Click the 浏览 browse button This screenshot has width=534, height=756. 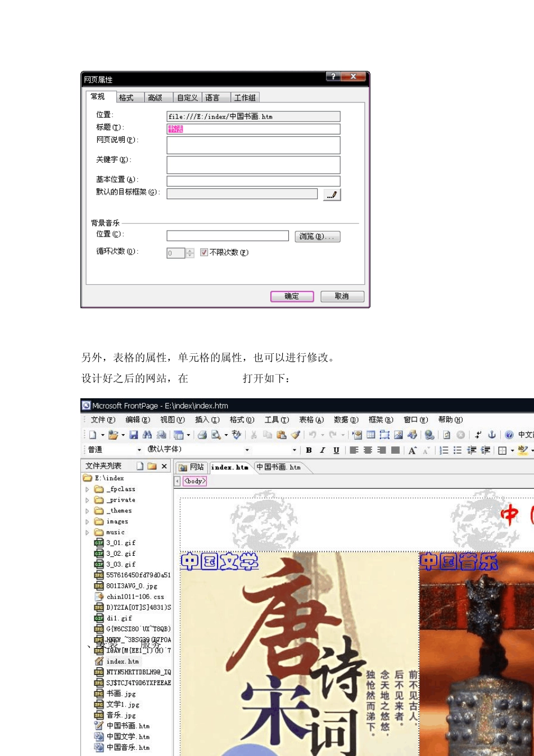(x=318, y=237)
